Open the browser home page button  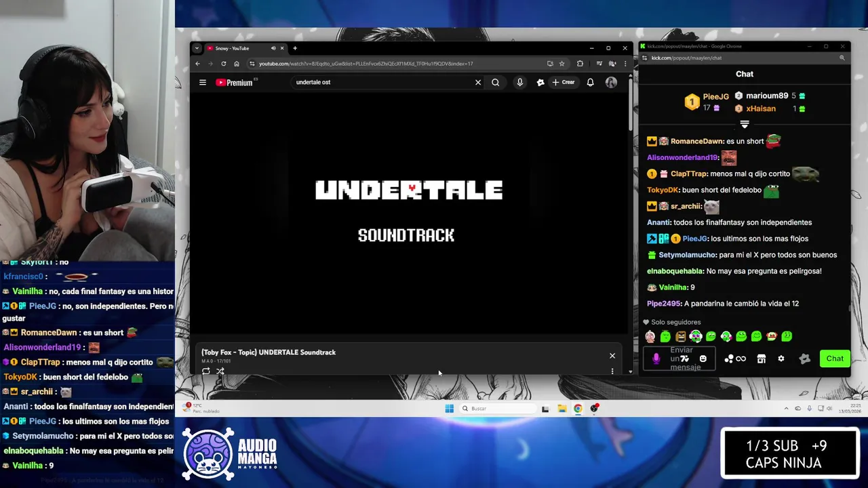click(236, 64)
